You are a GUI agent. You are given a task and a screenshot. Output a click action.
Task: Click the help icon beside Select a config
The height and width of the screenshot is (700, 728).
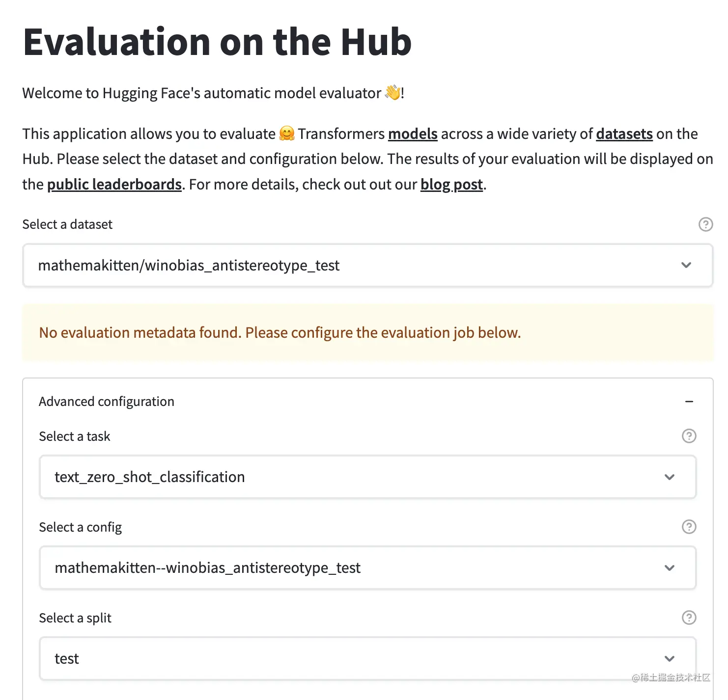pos(689,527)
